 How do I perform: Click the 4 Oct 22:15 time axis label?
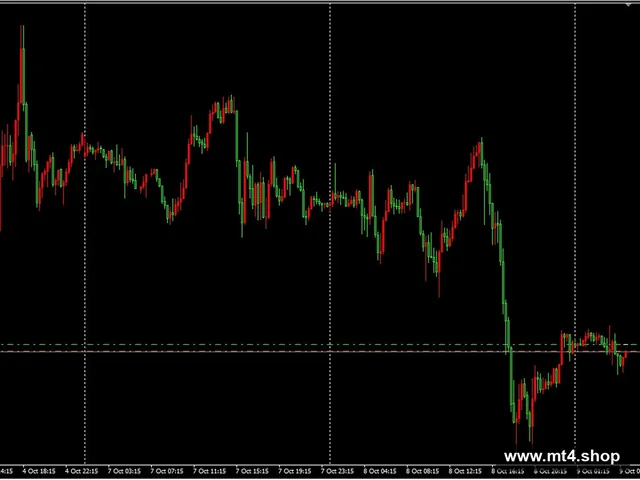[x=82, y=471]
